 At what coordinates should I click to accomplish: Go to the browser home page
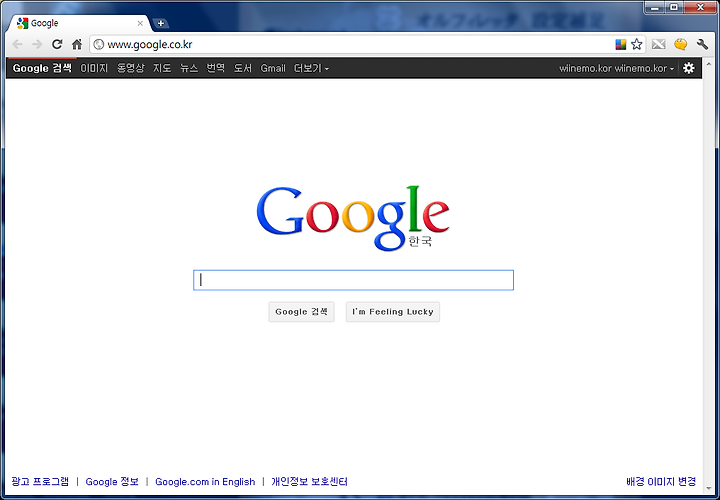(x=77, y=45)
